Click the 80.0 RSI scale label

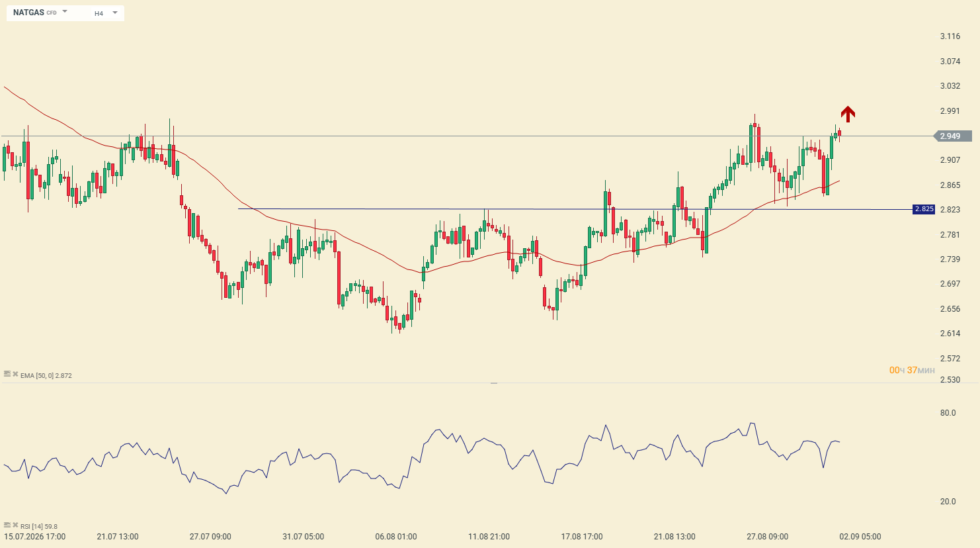(948, 413)
